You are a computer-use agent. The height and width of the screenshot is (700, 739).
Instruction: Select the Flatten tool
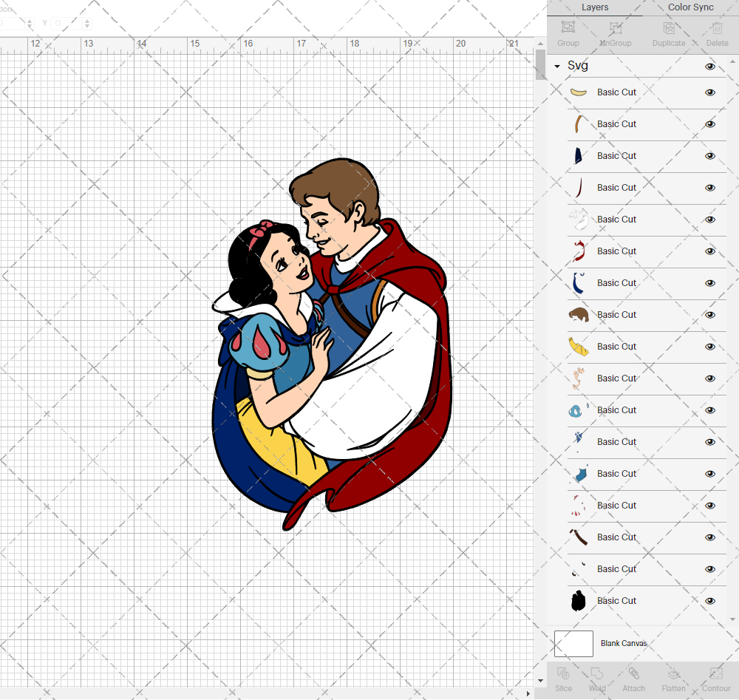[673, 673]
